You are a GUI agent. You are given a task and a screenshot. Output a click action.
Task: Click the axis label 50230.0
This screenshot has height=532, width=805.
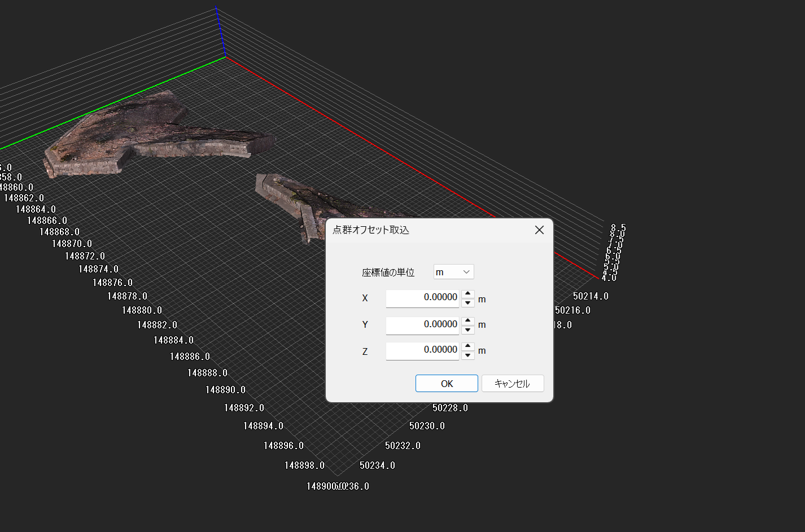427,426
